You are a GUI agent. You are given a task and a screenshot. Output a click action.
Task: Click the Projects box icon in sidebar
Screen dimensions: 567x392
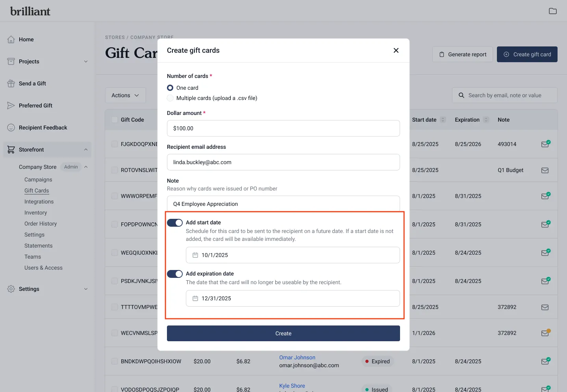coord(11,61)
